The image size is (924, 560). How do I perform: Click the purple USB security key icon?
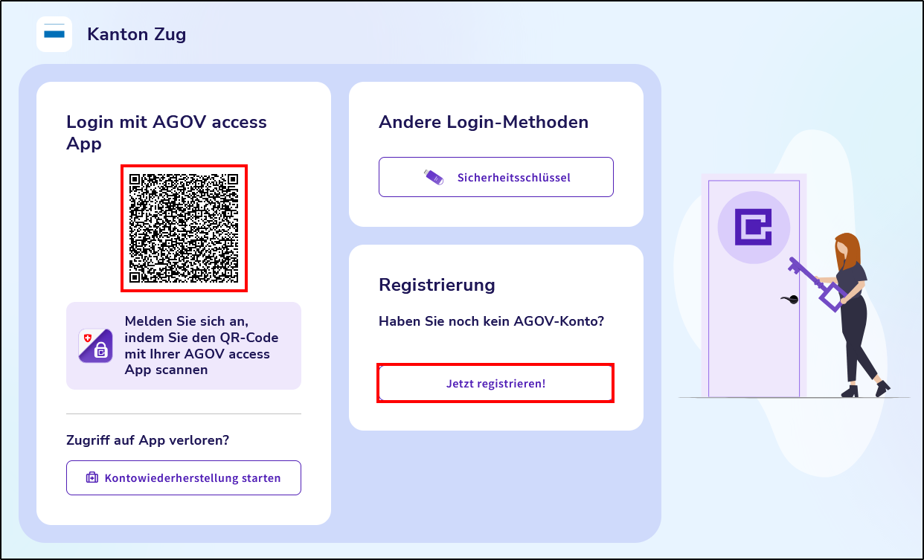(x=433, y=177)
